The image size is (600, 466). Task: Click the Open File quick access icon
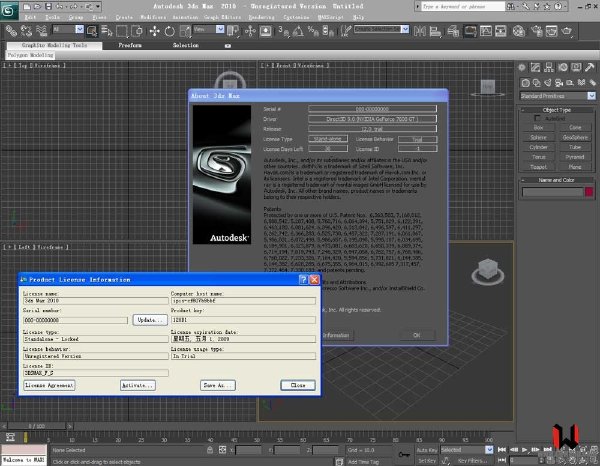(38, 7)
